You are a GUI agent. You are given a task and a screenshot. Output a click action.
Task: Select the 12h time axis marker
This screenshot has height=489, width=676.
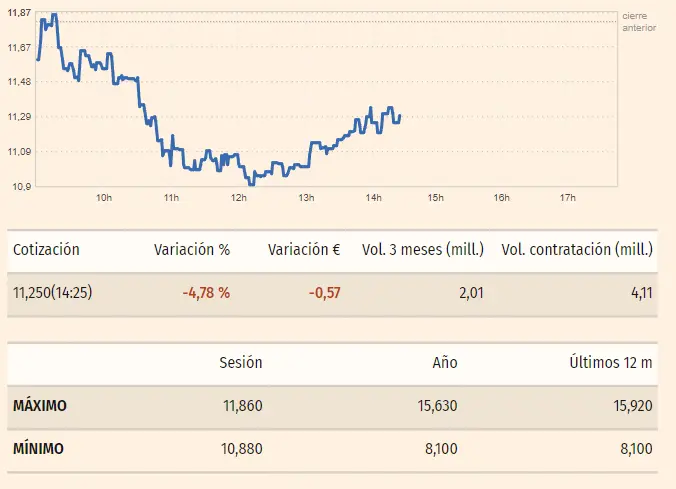pyautogui.click(x=238, y=197)
